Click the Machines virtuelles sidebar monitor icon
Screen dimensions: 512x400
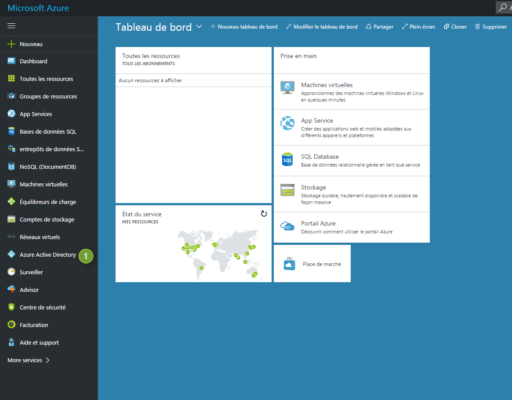coord(11,184)
